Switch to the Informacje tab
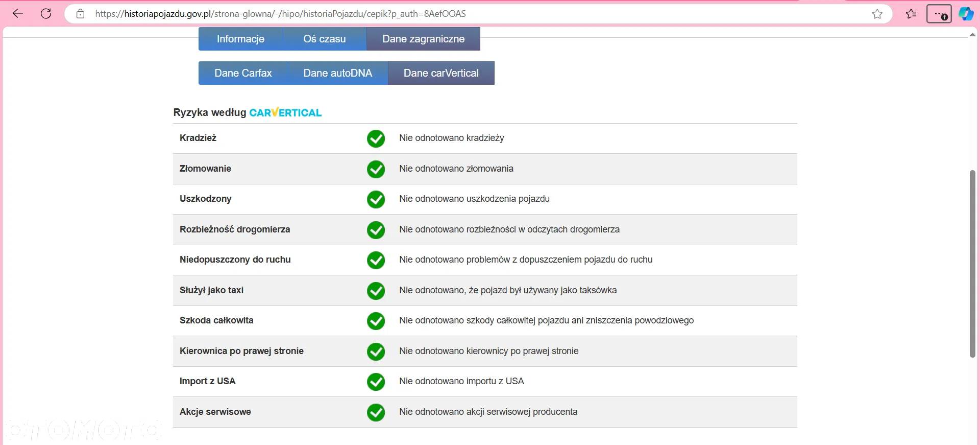The width and height of the screenshot is (980, 445). pyautogui.click(x=240, y=39)
